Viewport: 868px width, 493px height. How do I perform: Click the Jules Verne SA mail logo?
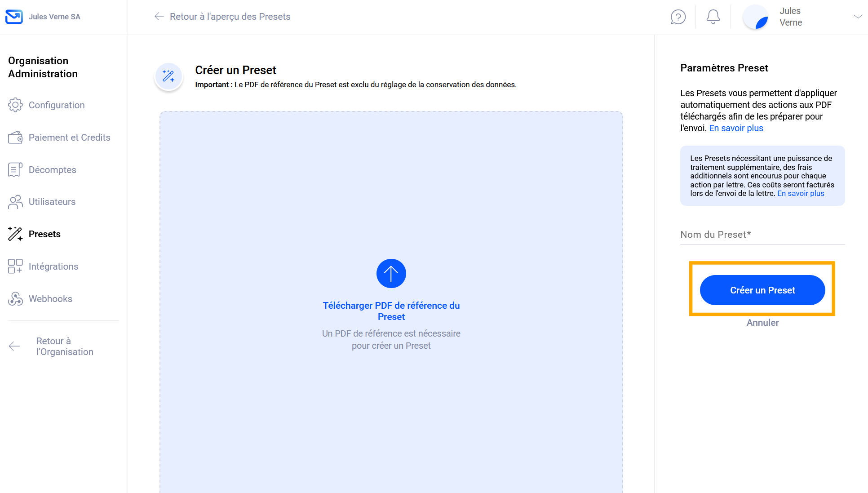coord(14,17)
